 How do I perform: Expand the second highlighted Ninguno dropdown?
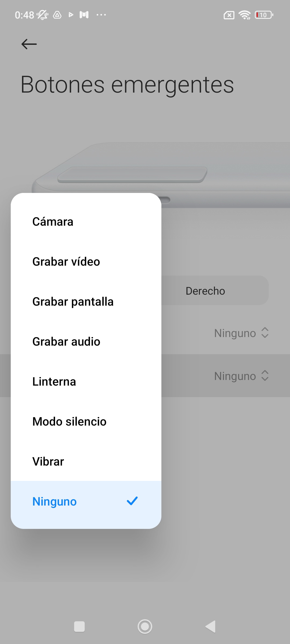click(x=241, y=376)
